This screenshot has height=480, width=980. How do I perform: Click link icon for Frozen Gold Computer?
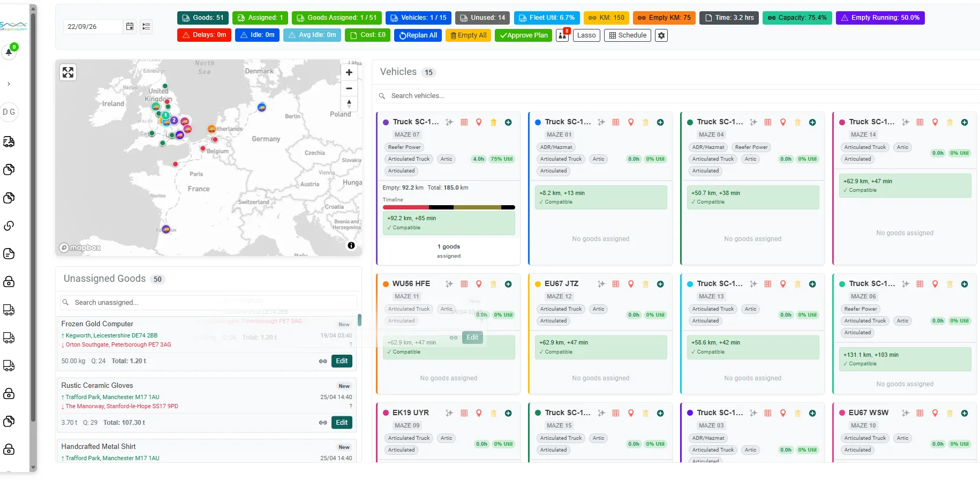tap(323, 361)
